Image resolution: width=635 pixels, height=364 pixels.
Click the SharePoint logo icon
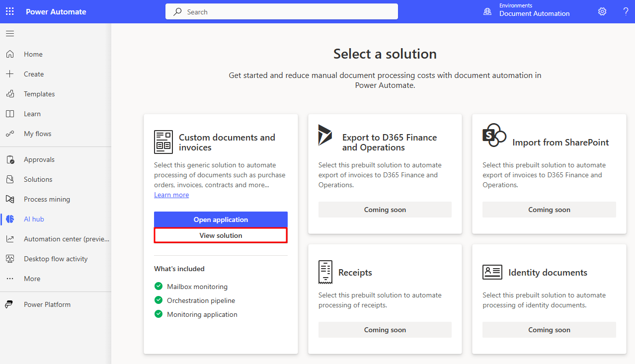tap(494, 135)
